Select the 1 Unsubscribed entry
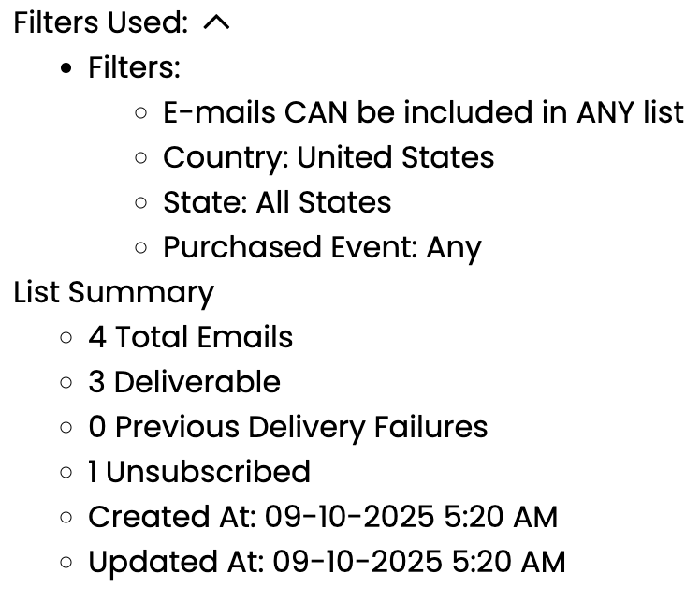 point(199,472)
